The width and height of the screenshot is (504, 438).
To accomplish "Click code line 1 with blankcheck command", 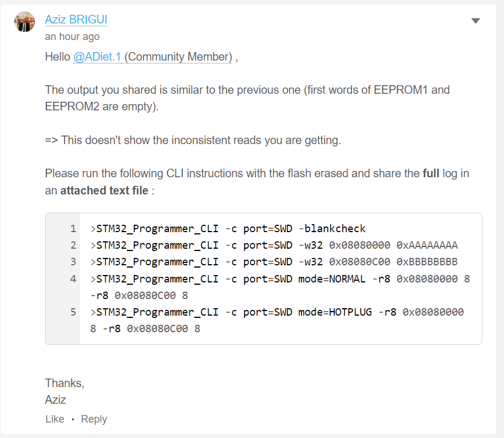I will [x=228, y=229].
